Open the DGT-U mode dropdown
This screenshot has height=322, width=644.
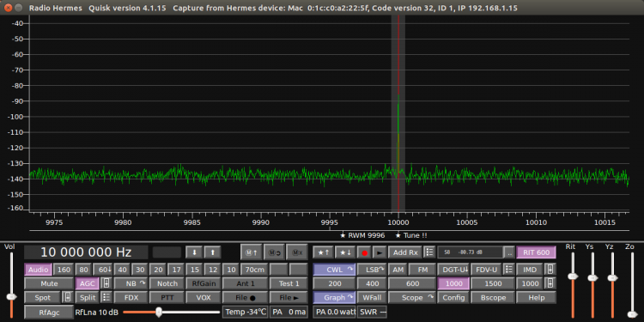click(453, 270)
